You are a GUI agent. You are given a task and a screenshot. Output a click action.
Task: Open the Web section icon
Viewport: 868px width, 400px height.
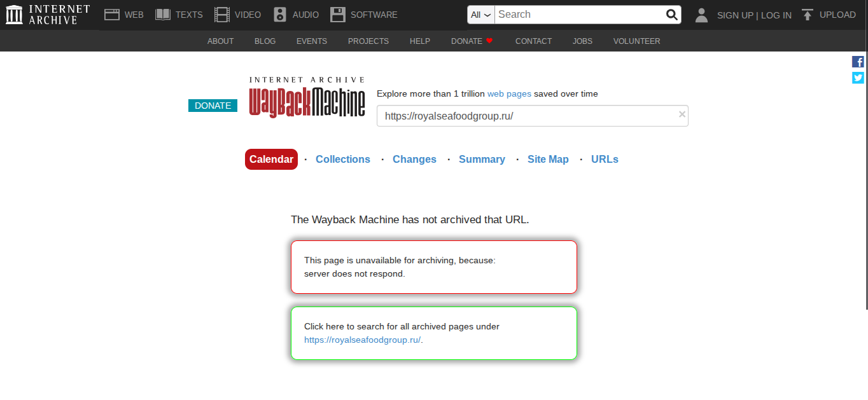(112, 15)
